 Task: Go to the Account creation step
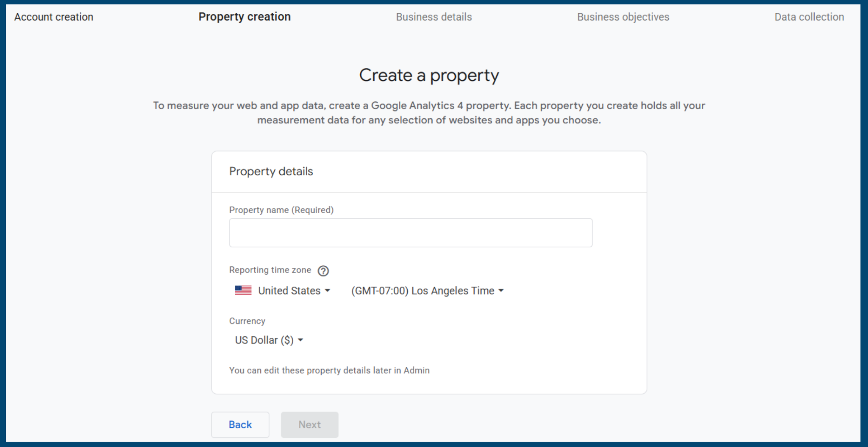[54, 17]
